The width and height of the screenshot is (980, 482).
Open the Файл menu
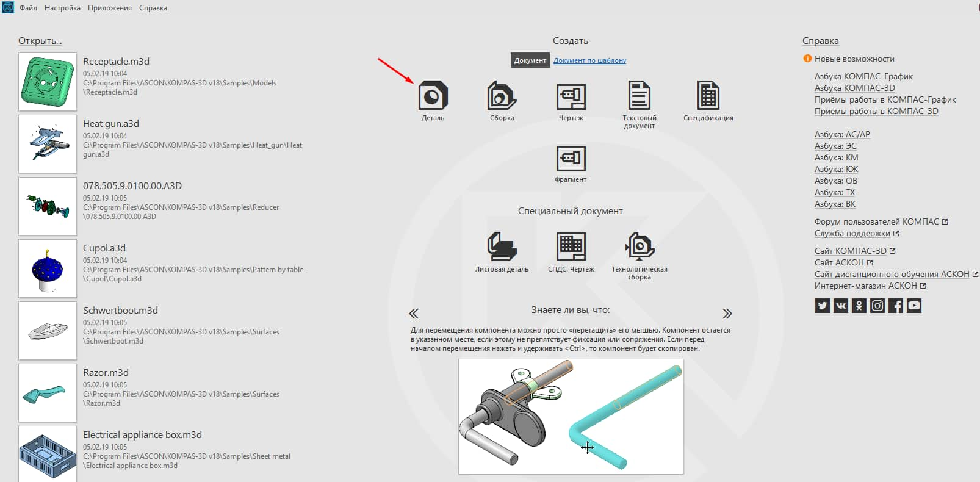coord(28,8)
